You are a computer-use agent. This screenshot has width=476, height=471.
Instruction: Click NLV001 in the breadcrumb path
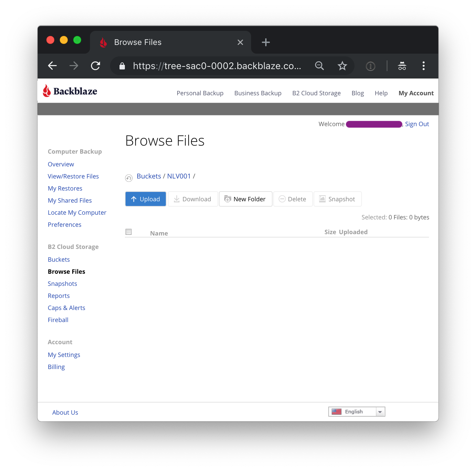[x=179, y=176]
